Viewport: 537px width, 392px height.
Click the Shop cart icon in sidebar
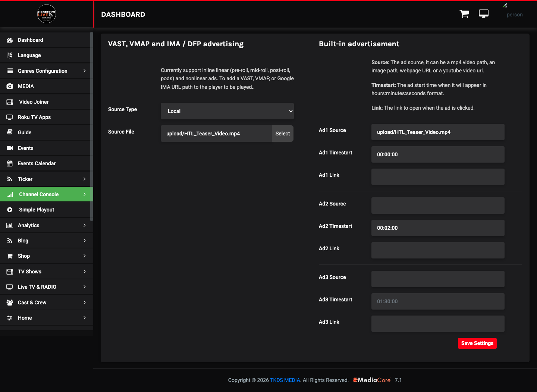click(x=10, y=256)
